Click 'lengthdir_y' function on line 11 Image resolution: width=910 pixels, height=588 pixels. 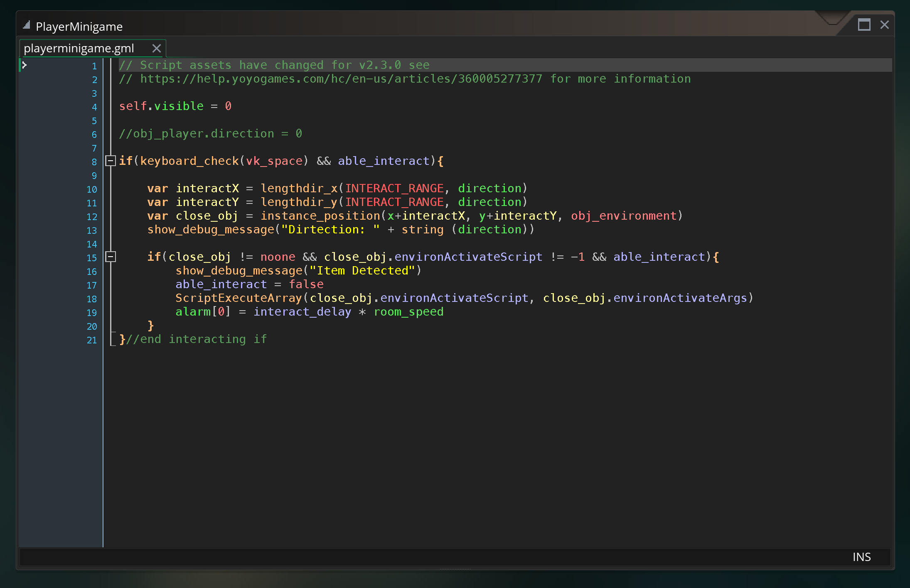pos(299,202)
